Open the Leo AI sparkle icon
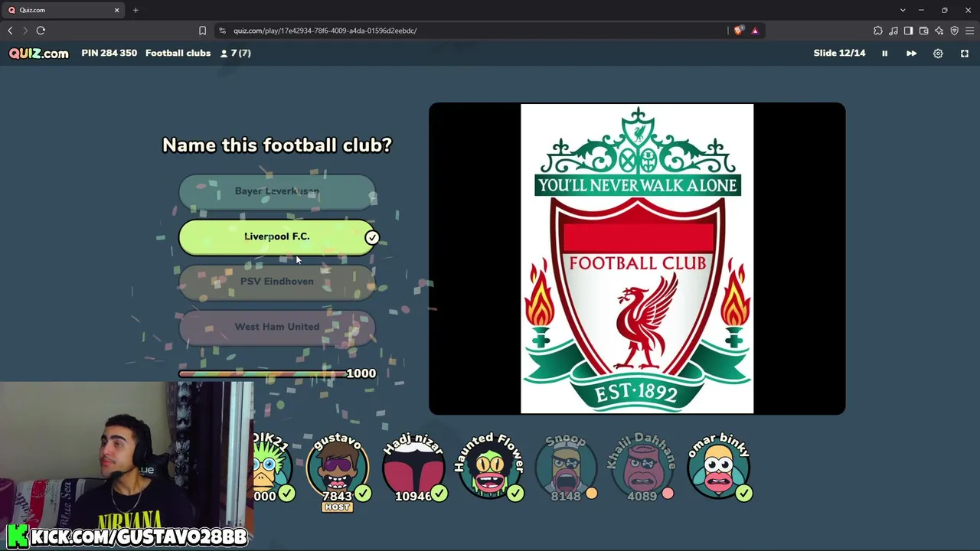Image resolution: width=980 pixels, height=551 pixels. (x=939, y=31)
